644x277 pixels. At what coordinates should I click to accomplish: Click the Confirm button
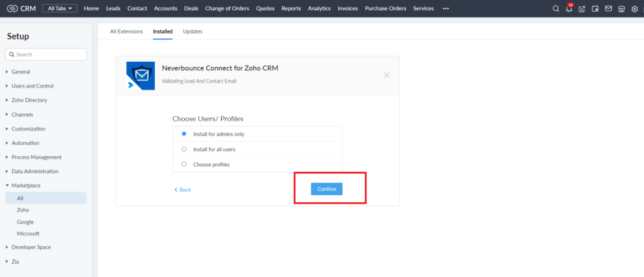pyautogui.click(x=326, y=189)
